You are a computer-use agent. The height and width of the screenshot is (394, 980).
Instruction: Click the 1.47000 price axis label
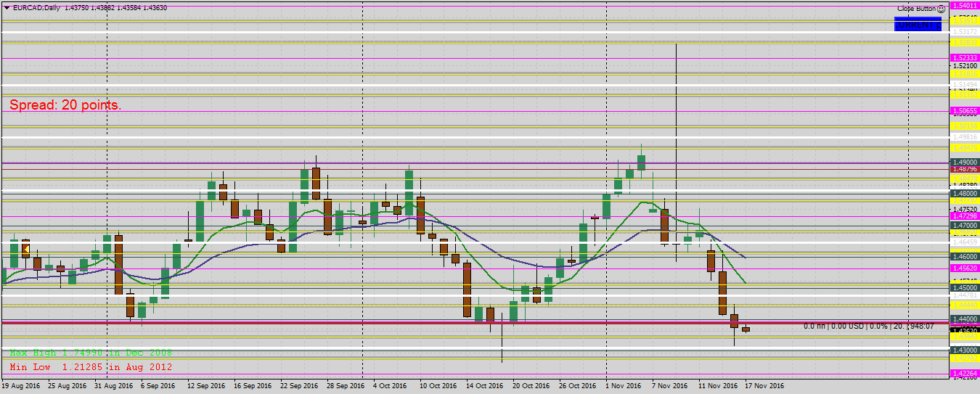(965, 226)
